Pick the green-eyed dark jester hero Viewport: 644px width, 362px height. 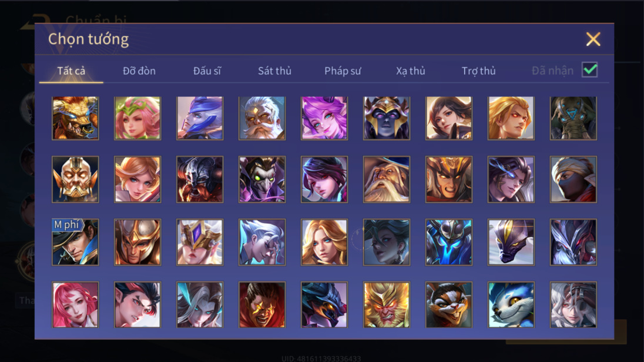(x=262, y=179)
